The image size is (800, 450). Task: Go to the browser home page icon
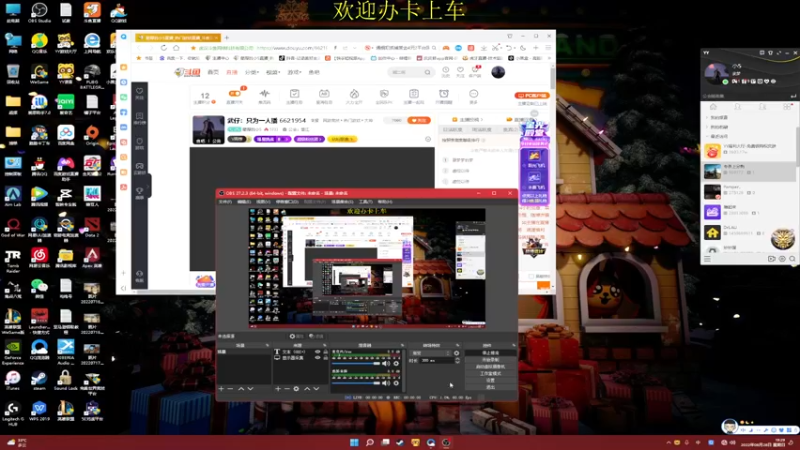176,48
